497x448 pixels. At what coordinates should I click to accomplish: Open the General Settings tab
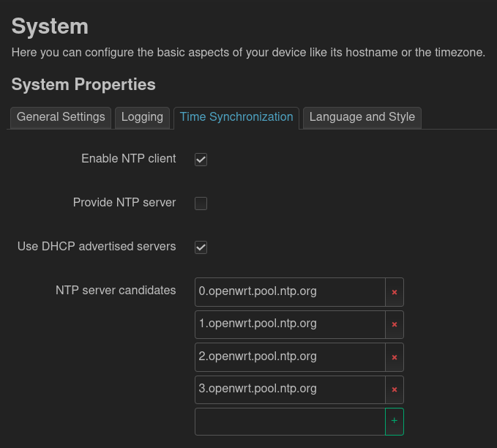tap(61, 117)
